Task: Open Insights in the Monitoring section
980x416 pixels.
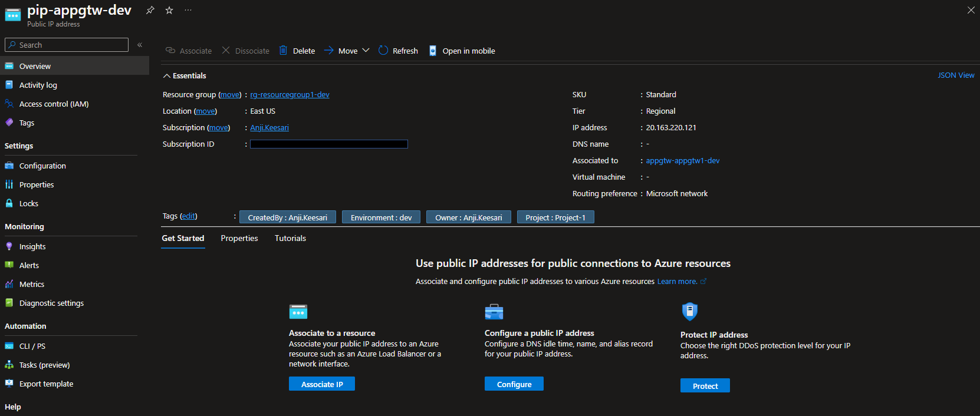Action: [x=32, y=246]
